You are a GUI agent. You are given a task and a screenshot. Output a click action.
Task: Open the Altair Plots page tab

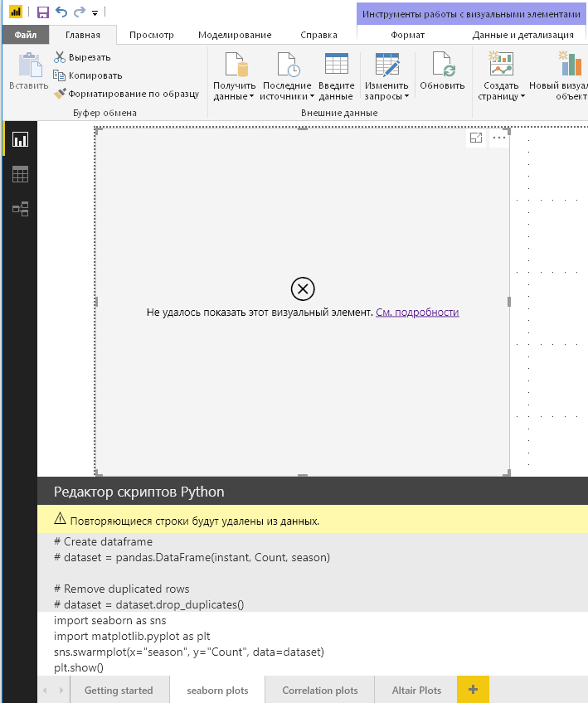tap(416, 690)
